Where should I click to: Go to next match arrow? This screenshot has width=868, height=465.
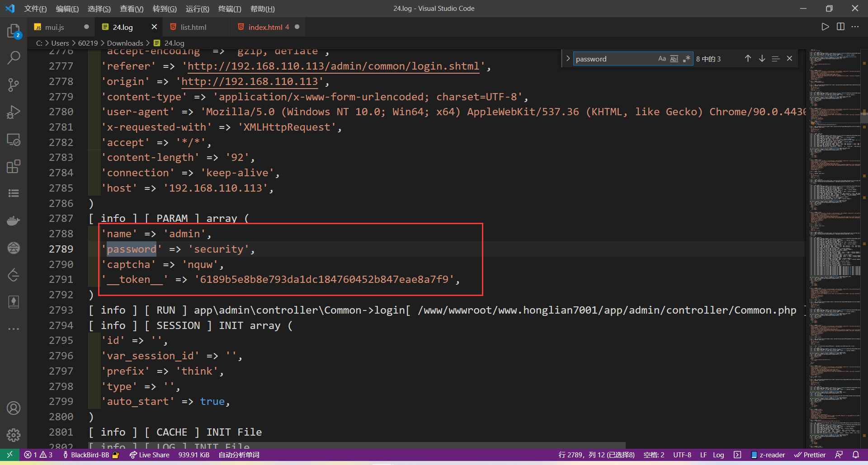click(x=762, y=59)
